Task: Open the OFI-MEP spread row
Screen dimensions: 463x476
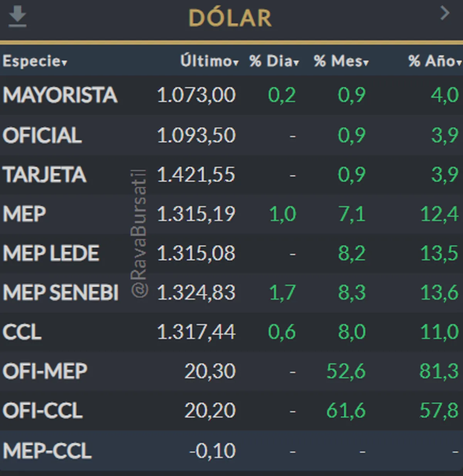Action: (231, 371)
